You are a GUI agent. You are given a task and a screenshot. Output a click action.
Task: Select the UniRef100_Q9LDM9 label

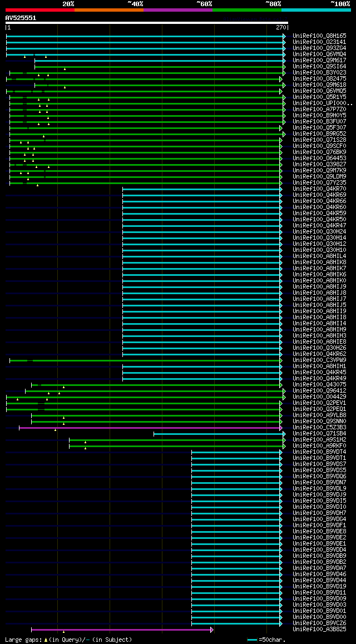point(319,177)
